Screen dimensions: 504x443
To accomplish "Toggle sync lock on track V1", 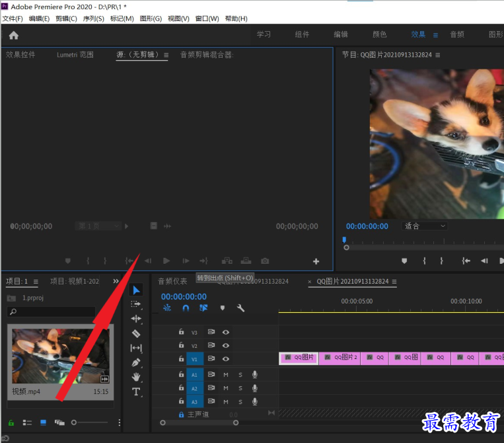I will (211, 358).
